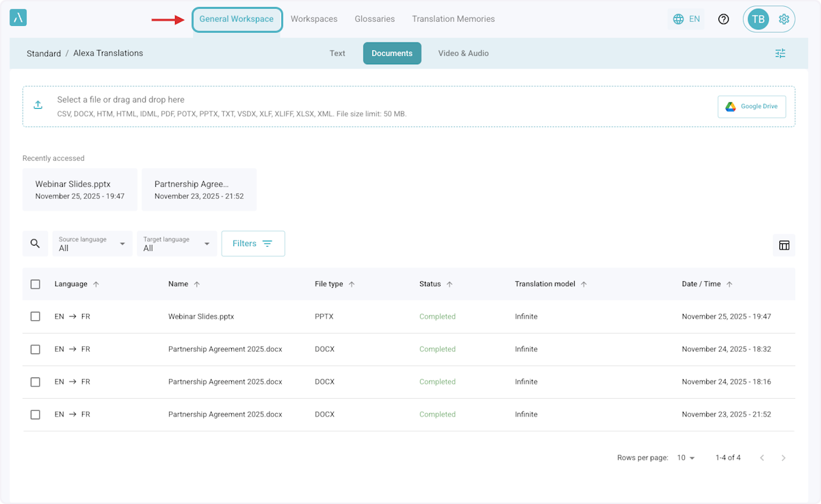Screen dimensions: 821x504
Task: Open the Rows per page dropdown
Action: (x=686, y=457)
